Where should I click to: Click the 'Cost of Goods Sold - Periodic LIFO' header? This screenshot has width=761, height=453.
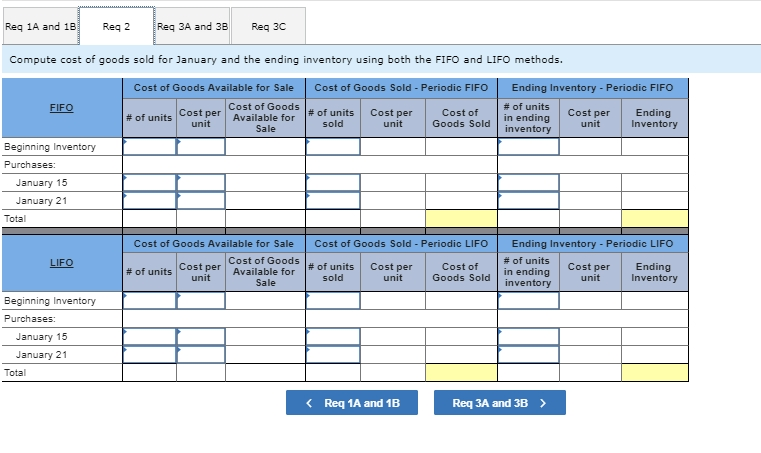pos(401,244)
